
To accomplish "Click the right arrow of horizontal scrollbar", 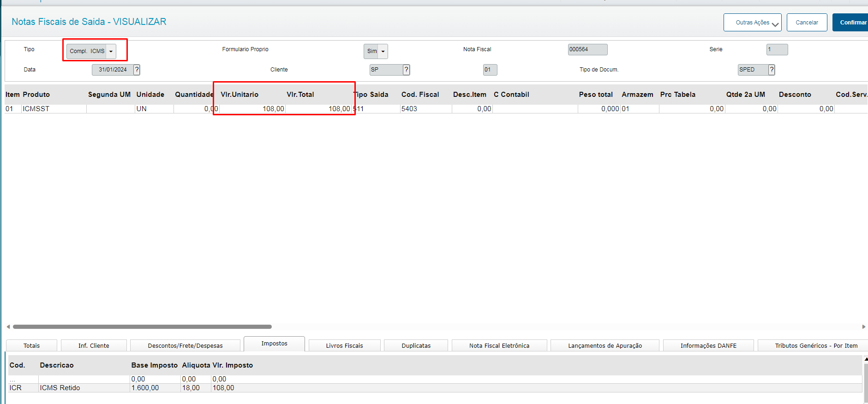I will point(863,327).
